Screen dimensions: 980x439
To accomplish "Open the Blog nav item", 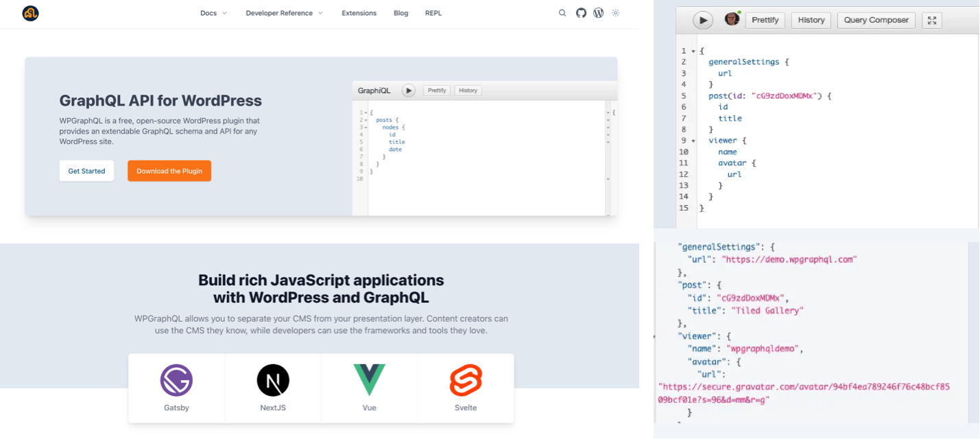I will [401, 13].
